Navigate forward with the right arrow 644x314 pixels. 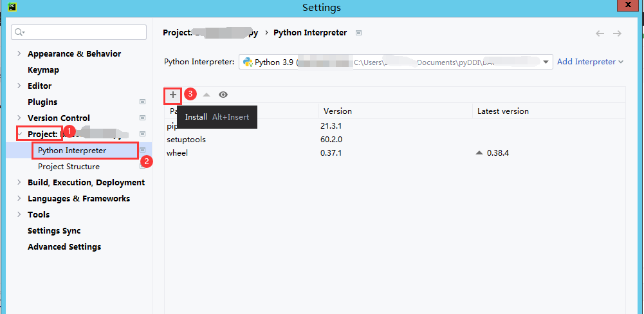click(x=617, y=33)
